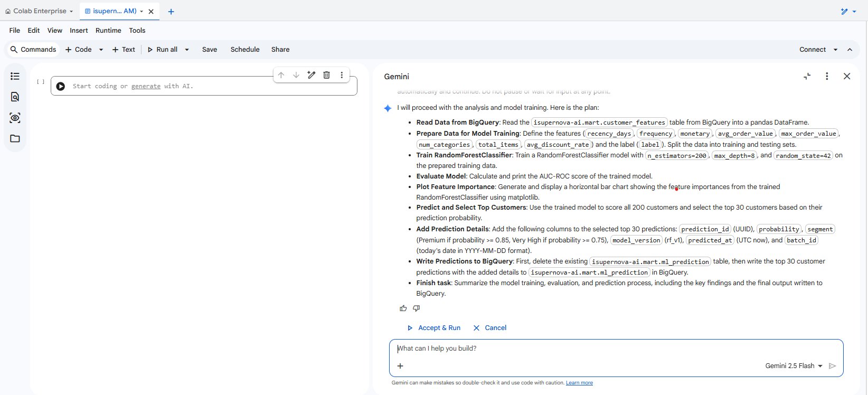The width and height of the screenshot is (868, 395).
Task: Focus the 'What can I help you build?' field
Action: tap(616, 349)
